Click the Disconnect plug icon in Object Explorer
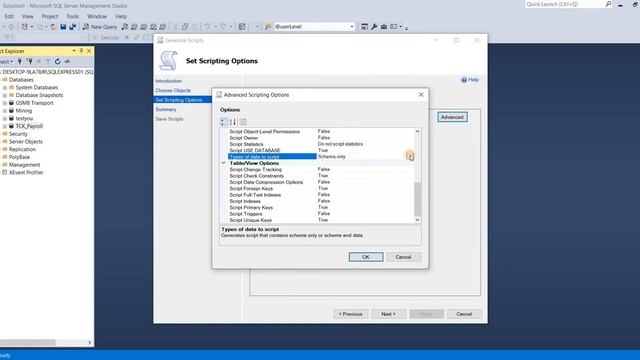Viewport: 640px width, 360px height. point(29,61)
